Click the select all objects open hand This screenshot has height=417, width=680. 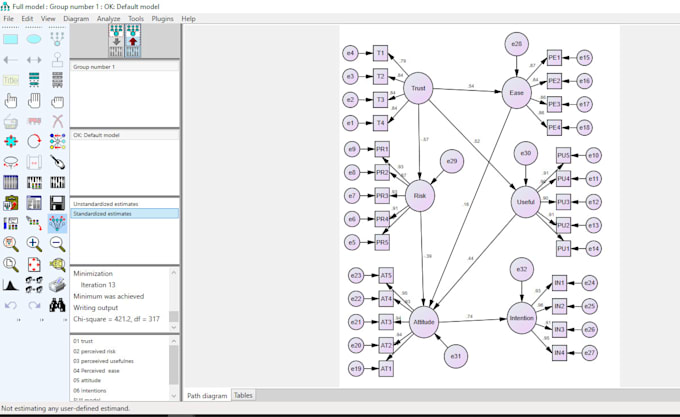[34, 101]
